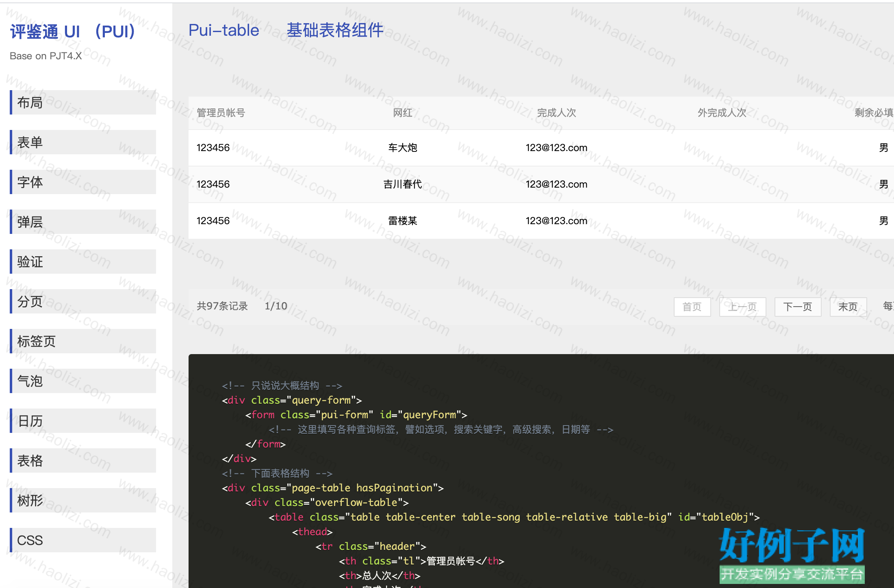Click the query-form div code line
The height and width of the screenshot is (588, 894).
(292, 400)
